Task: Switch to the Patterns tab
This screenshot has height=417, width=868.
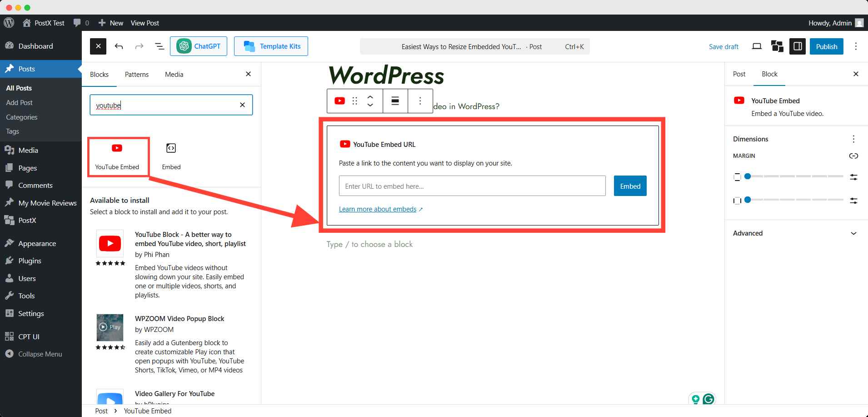Action: point(137,74)
